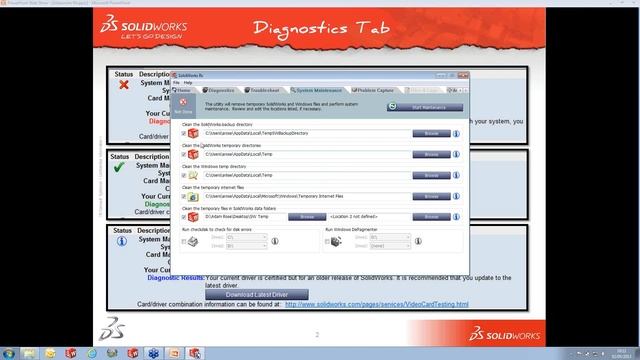Click the Temporary Internet Files path field
Screen dimensions: 640x360
pos(307,196)
